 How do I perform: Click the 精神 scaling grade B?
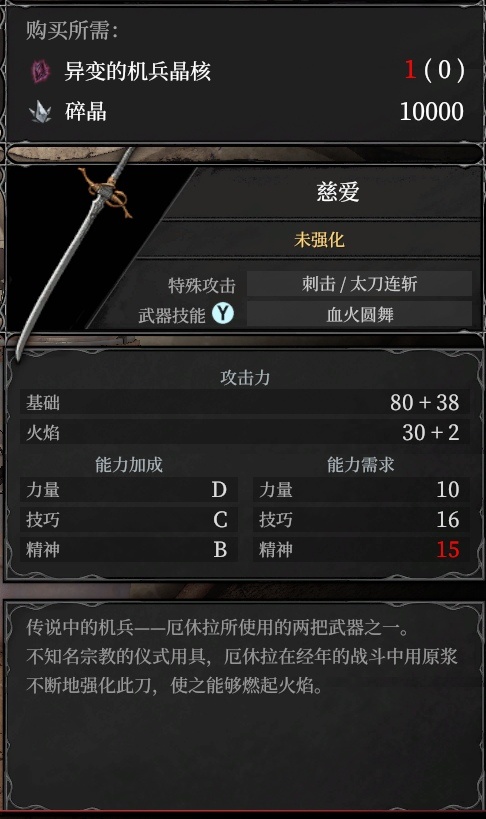220,550
